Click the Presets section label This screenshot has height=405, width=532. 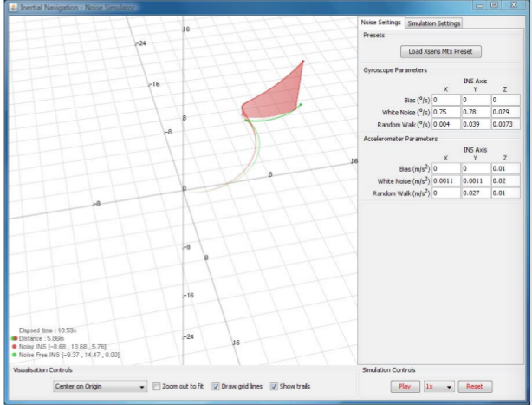374,35
